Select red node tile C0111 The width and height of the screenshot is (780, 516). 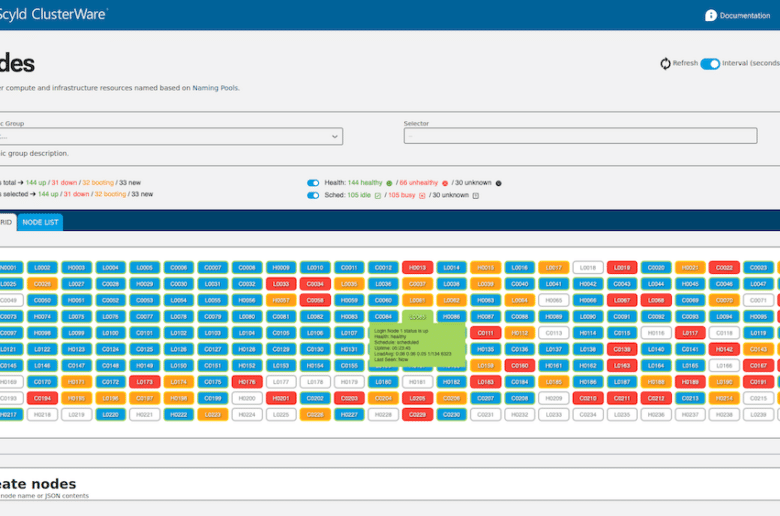[486, 333]
